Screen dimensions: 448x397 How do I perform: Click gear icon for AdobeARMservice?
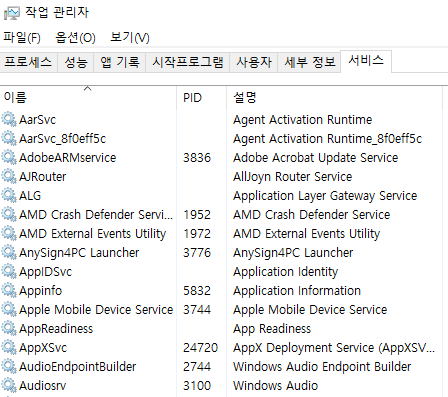[x=9, y=157]
